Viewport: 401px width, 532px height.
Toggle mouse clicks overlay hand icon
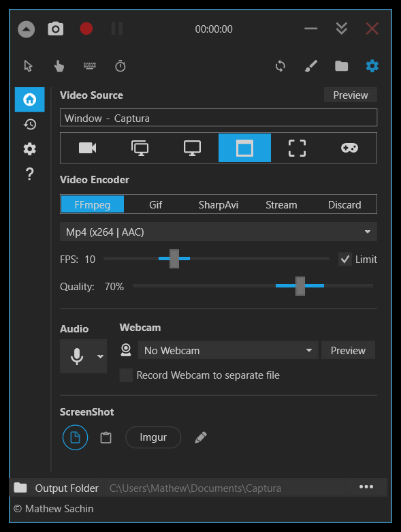tap(59, 66)
